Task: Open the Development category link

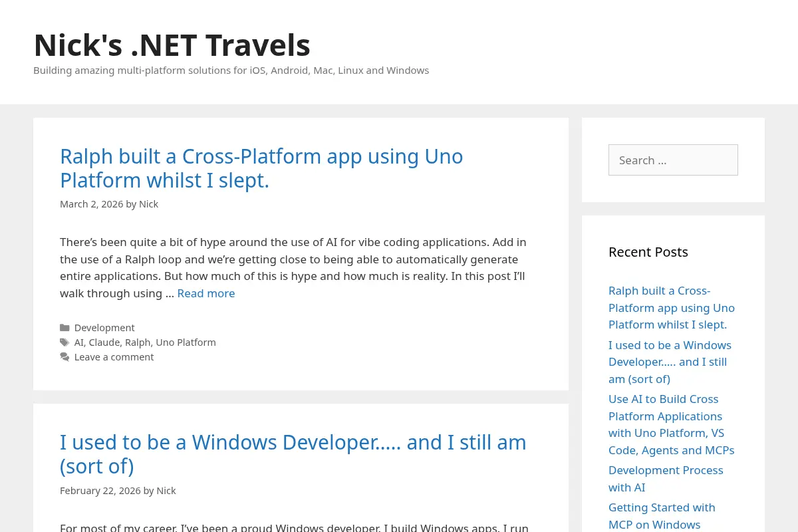Action: pos(104,328)
